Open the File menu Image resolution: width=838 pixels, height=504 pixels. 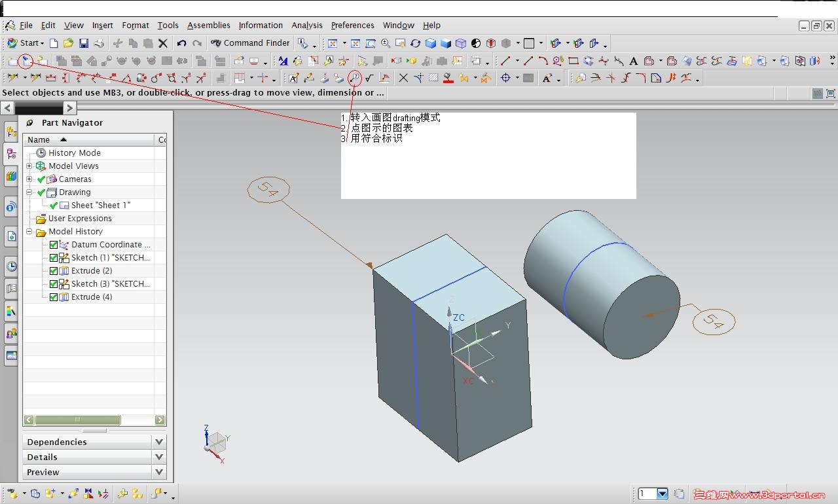coord(26,26)
